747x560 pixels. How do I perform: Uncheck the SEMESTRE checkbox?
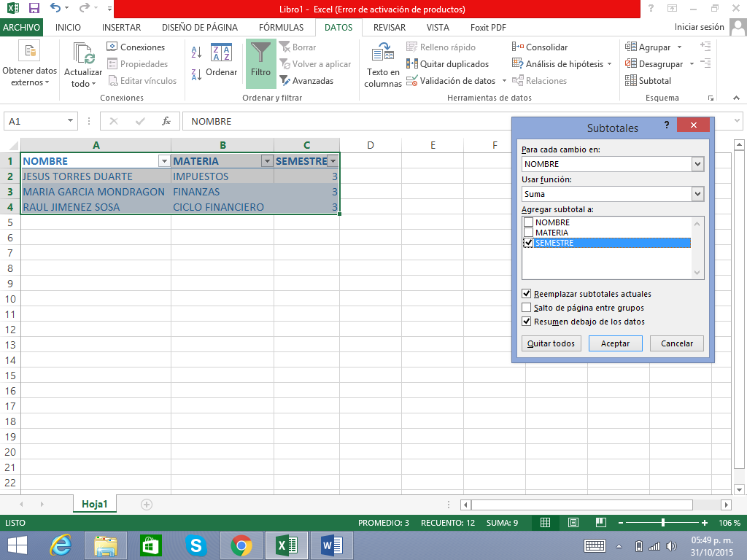(x=528, y=243)
